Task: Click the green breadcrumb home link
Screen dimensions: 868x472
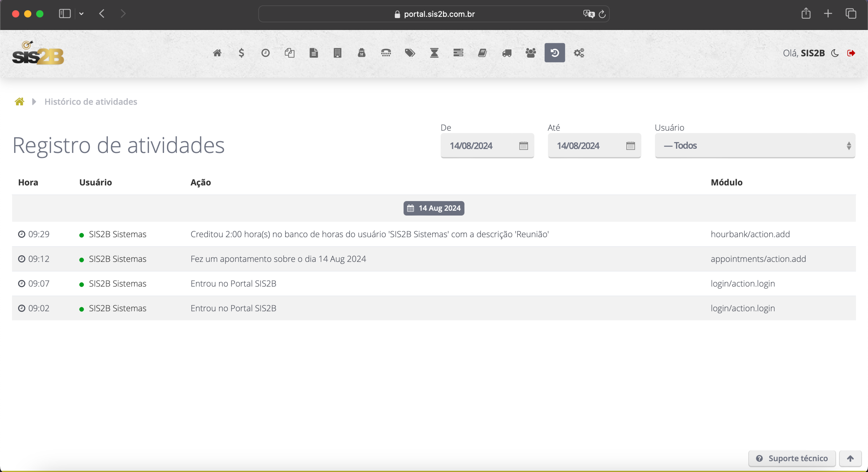Action: [19, 102]
